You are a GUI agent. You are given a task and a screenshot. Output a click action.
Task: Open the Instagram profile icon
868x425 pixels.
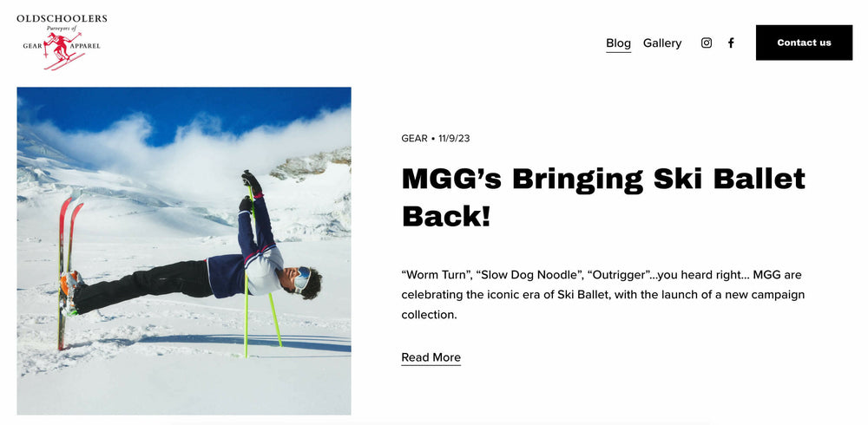pyautogui.click(x=707, y=42)
